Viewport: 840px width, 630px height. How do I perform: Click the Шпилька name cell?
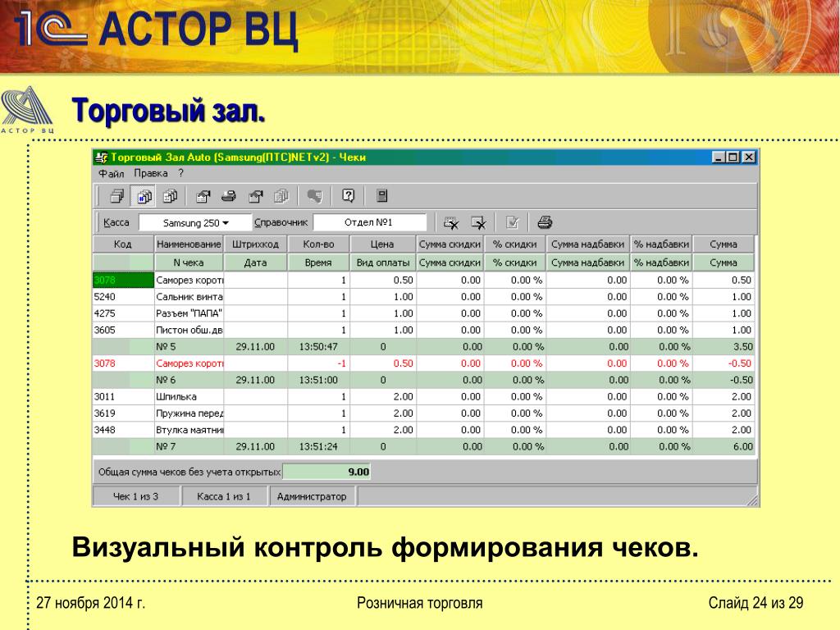point(189,396)
